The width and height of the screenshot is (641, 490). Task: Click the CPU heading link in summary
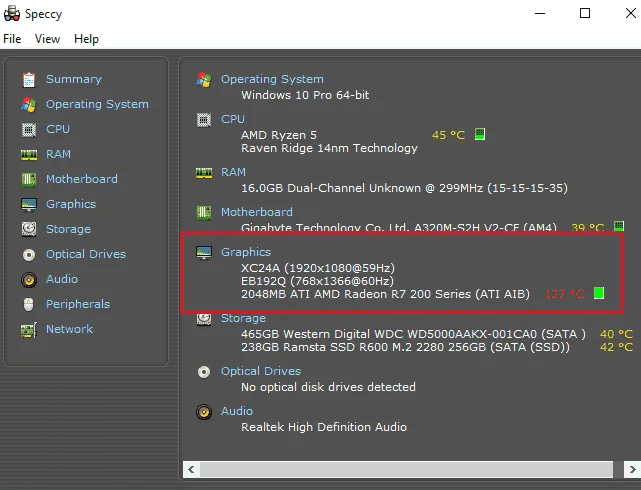[233, 119]
